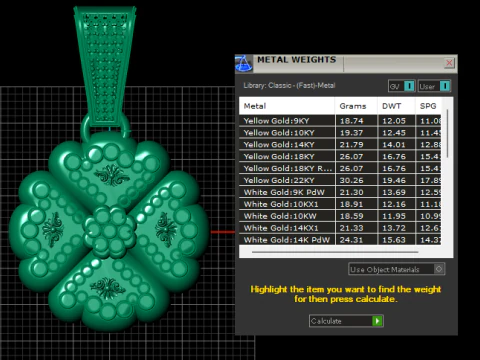Toggle the GV library switch
The height and width of the screenshot is (360, 480).
point(401,86)
